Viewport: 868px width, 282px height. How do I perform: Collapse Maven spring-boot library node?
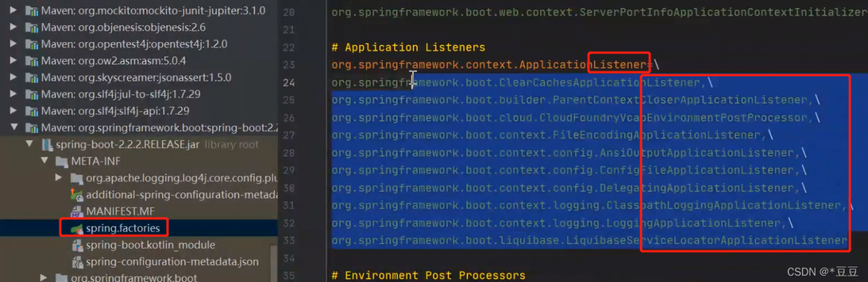point(15,127)
